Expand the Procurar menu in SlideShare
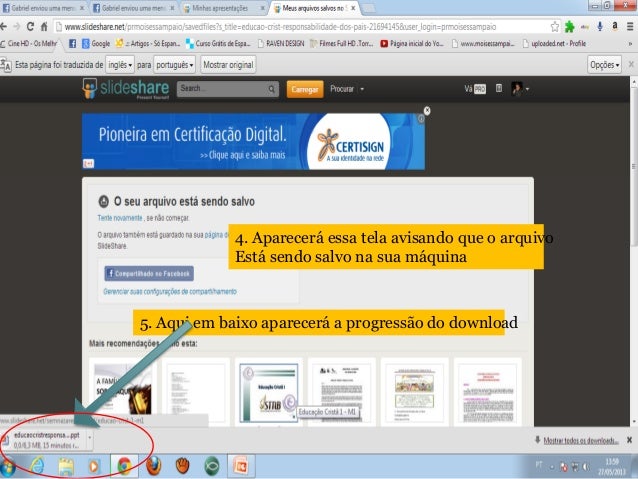The width and height of the screenshot is (638, 479). pos(347,89)
